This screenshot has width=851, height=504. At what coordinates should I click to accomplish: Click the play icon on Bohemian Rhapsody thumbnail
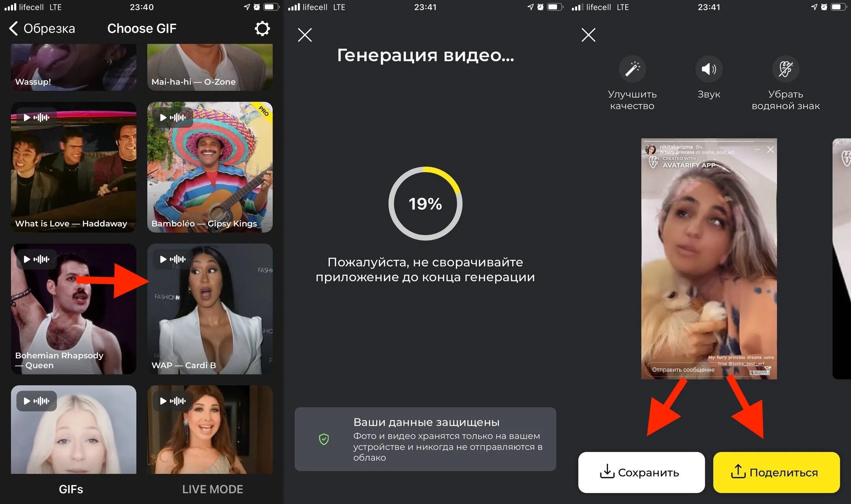(x=26, y=259)
